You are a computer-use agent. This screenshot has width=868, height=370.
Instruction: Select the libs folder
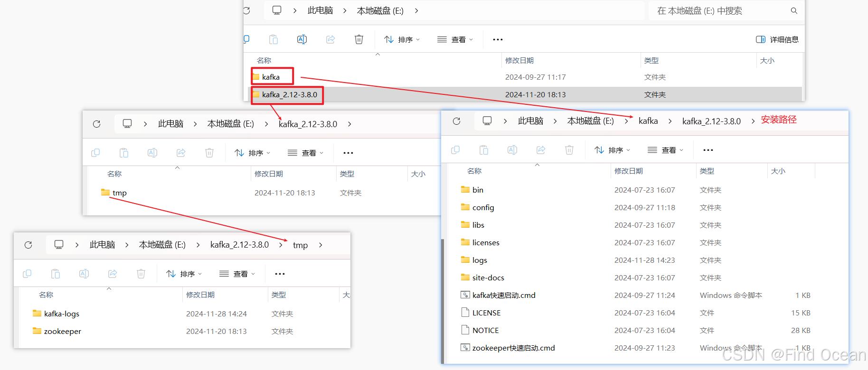[472, 225]
